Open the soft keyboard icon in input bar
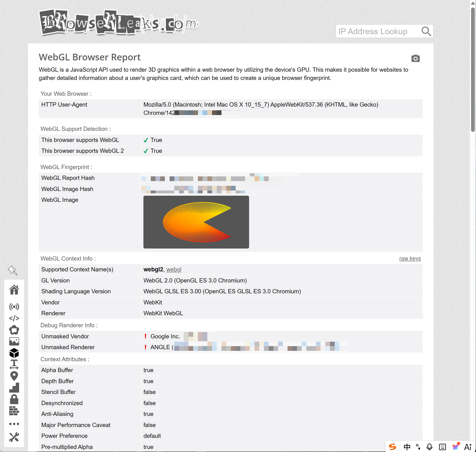The height and width of the screenshot is (452, 476). coord(443,447)
